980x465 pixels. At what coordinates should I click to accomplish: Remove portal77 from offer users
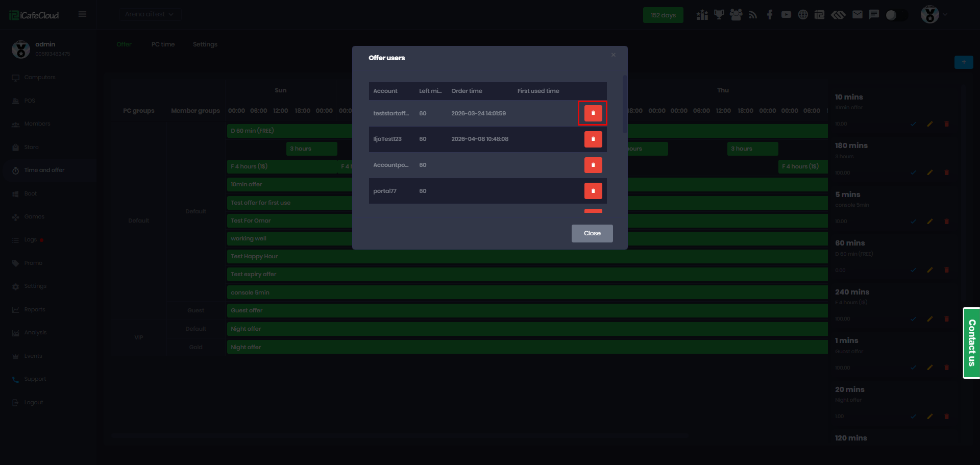pyautogui.click(x=593, y=191)
